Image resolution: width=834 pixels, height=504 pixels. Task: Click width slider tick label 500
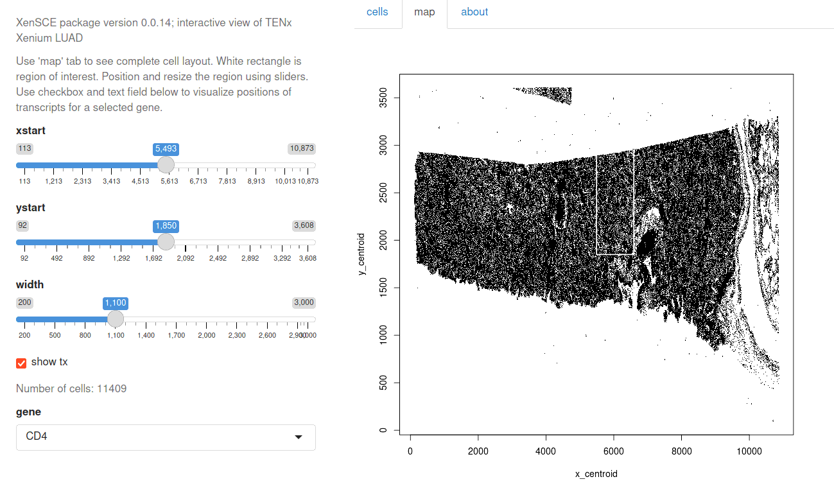click(x=55, y=335)
